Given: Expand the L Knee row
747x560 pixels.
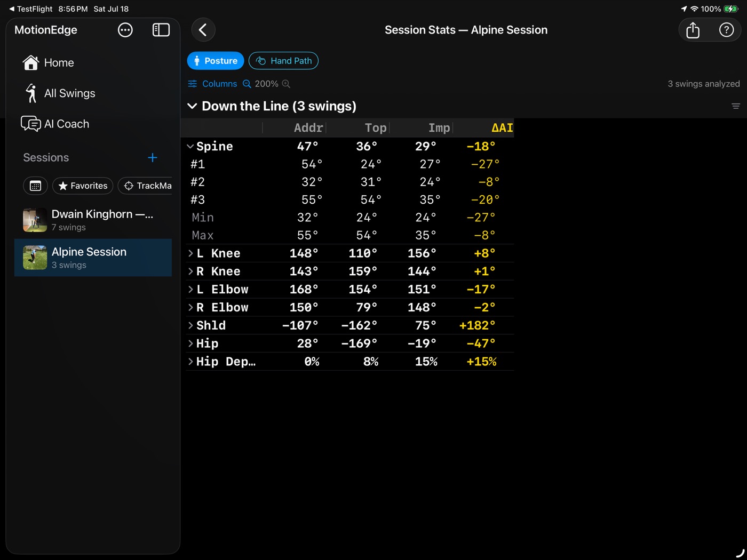Looking at the screenshot, I should 190,253.
